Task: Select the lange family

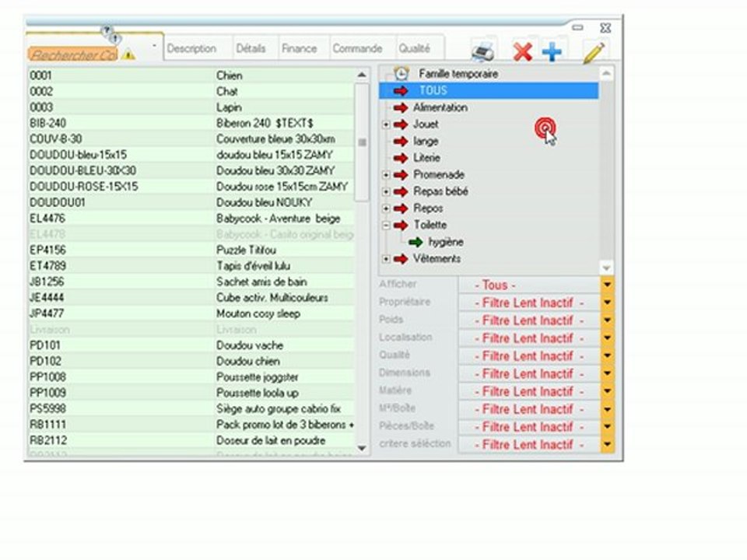Action: coord(426,142)
